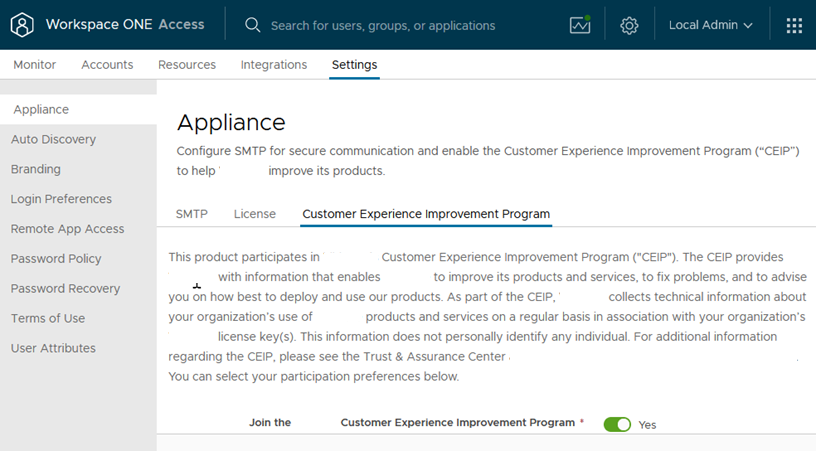
Task: Expand the Local Admin user dropdown
Action: [710, 25]
